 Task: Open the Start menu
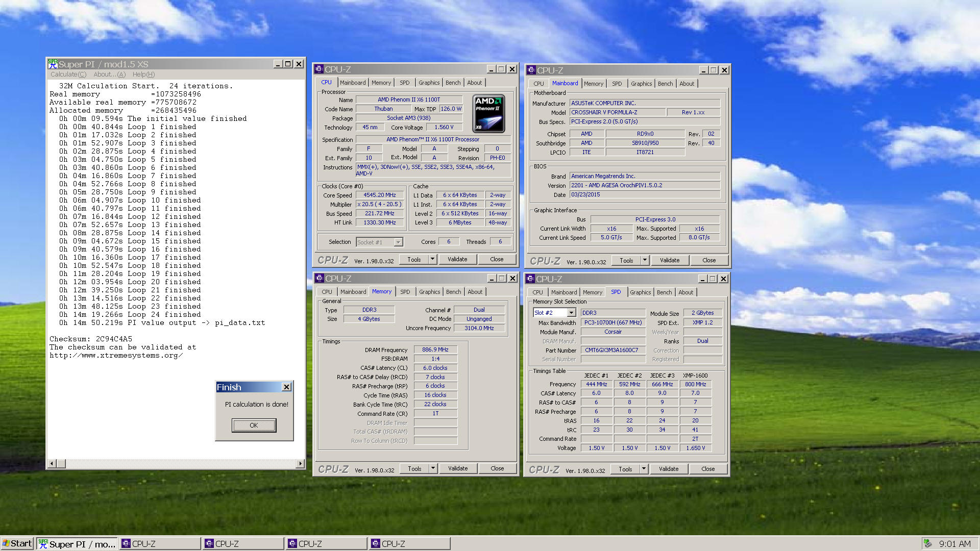pyautogui.click(x=17, y=544)
